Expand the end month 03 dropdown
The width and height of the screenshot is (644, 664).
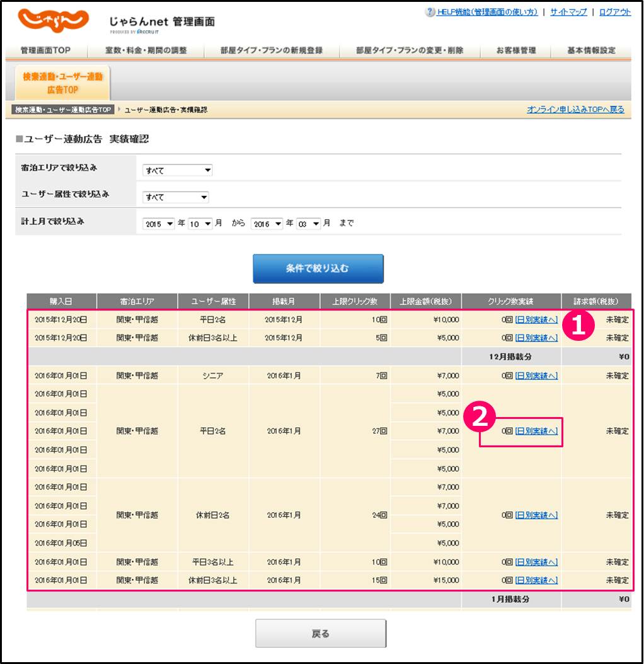click(x=309, y=224)
